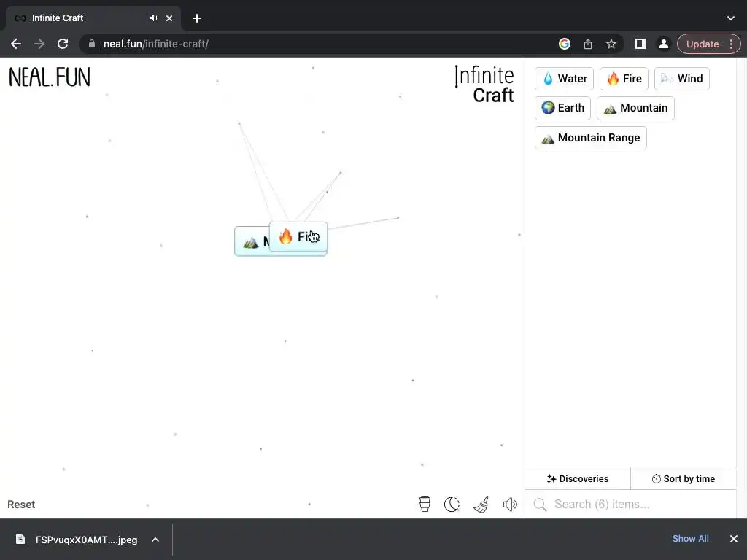747x560 pixels.
Task: Click the Mountain tile on the canvas
Action: coord(252,242)
